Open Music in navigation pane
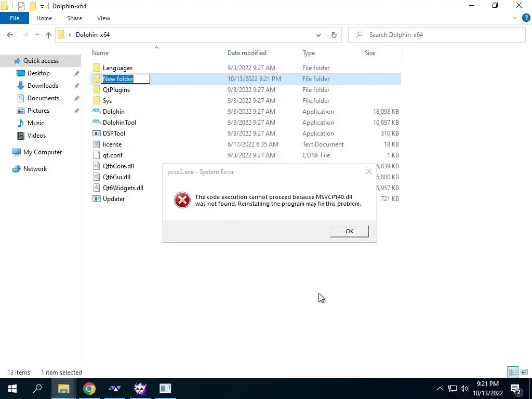The width and height of the screenshot is (532, 399). click(35, 123)
